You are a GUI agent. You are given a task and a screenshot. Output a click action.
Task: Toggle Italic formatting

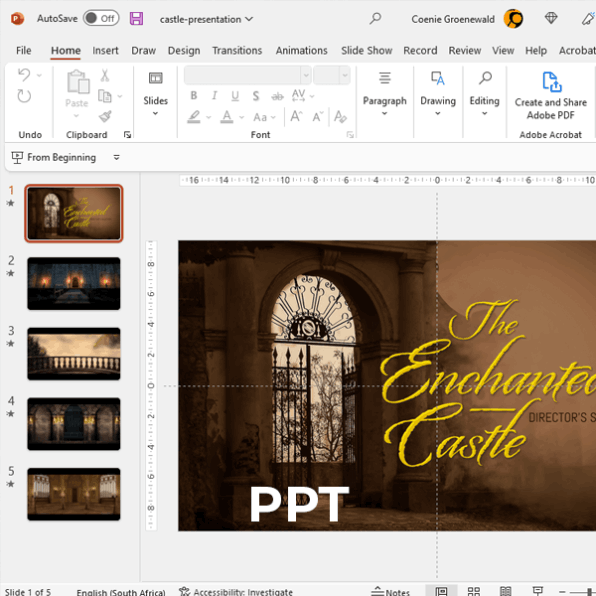(214, 95)
